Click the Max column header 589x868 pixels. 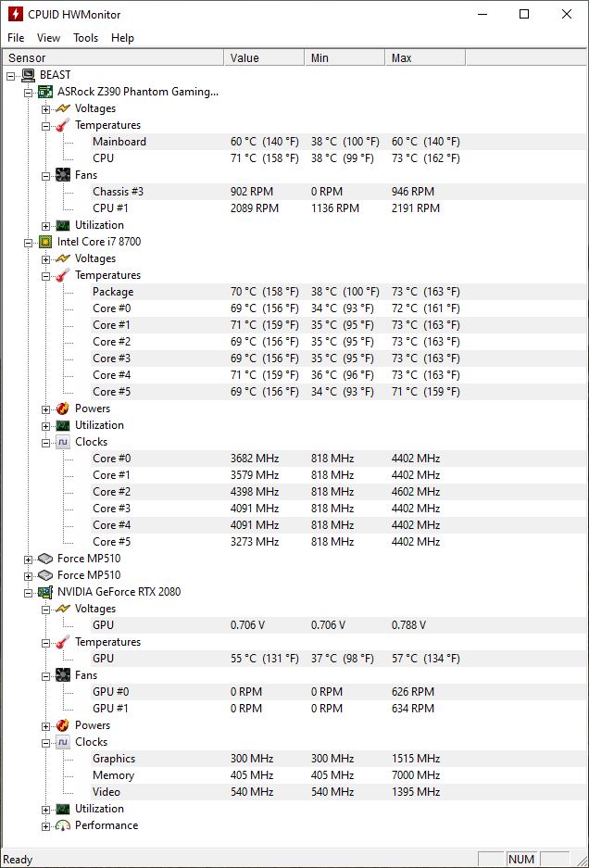pos(425,58)
